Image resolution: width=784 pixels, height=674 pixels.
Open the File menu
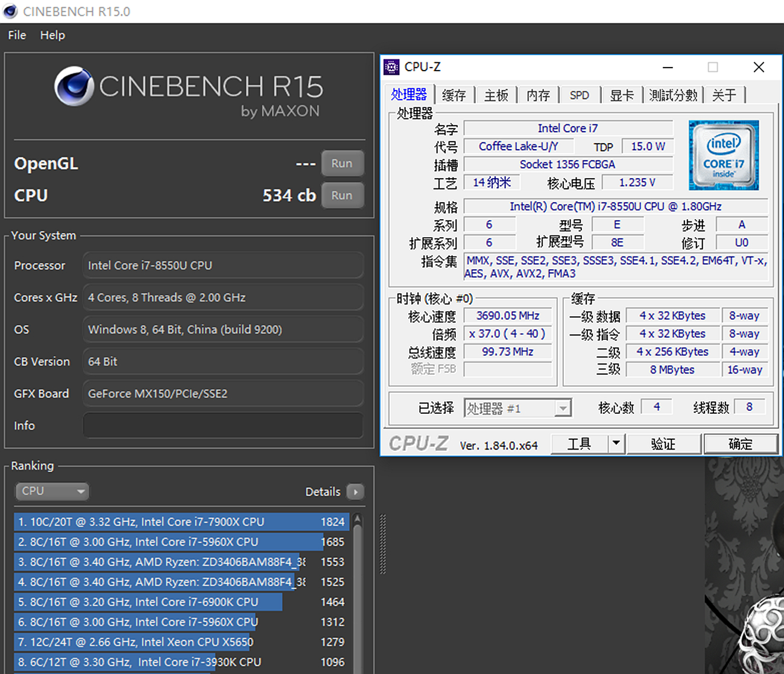coord(17,35)
